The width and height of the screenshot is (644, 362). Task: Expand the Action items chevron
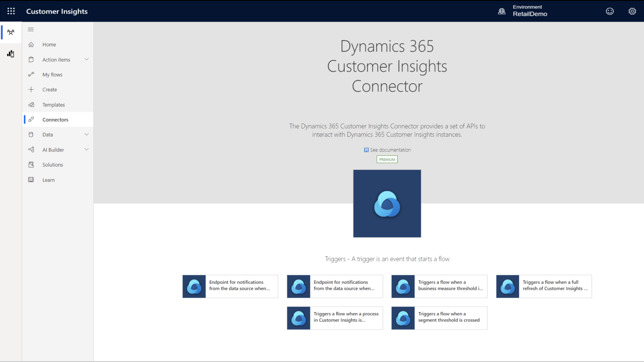coord(87,60)
